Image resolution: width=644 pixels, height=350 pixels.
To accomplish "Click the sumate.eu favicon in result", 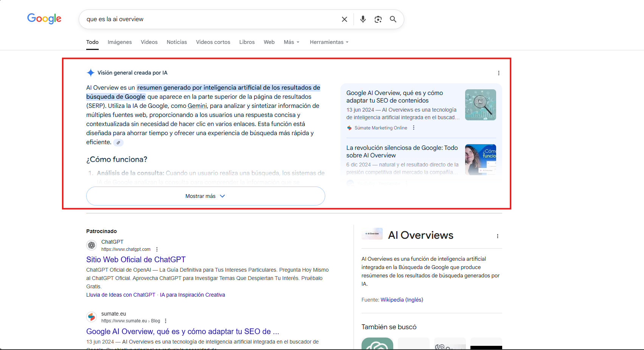I will [92, 317].
